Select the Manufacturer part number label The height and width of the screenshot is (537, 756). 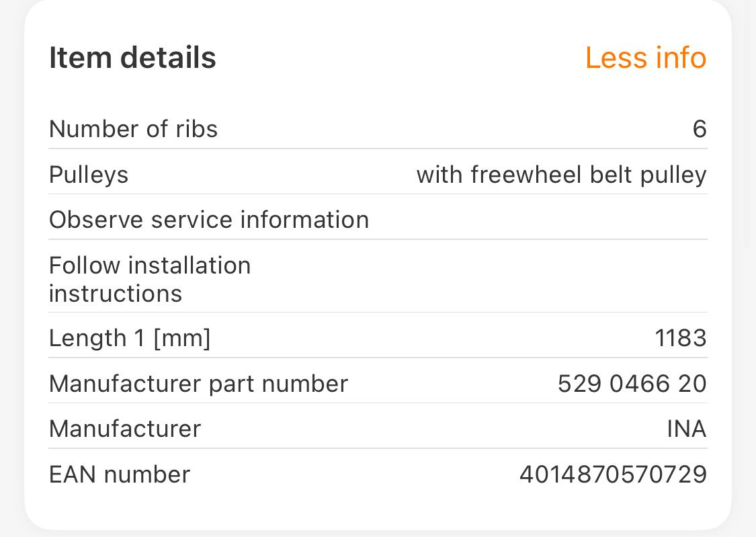(x=198, y=384)
